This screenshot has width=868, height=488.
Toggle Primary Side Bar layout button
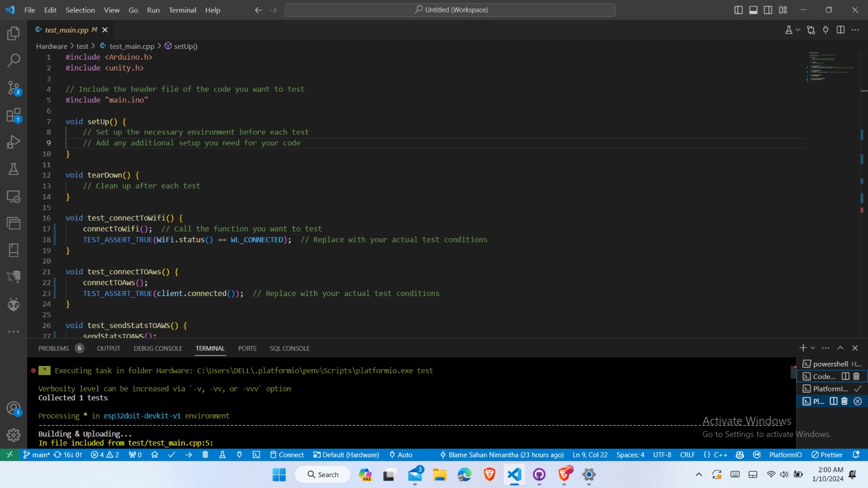738,10
